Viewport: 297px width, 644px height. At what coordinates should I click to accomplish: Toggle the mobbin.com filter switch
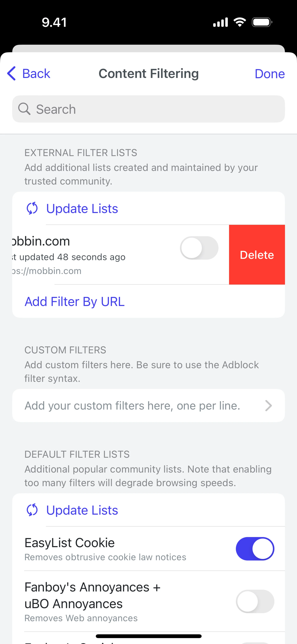point(199,248)
